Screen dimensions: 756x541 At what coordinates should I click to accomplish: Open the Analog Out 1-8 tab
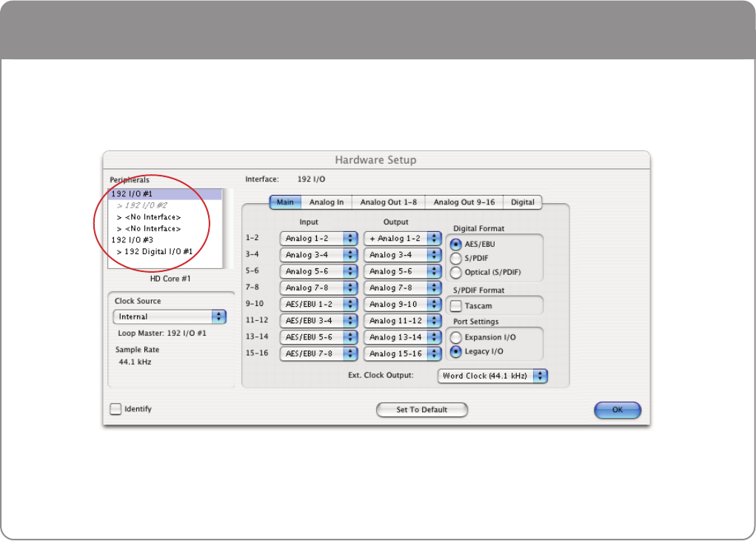388,202
